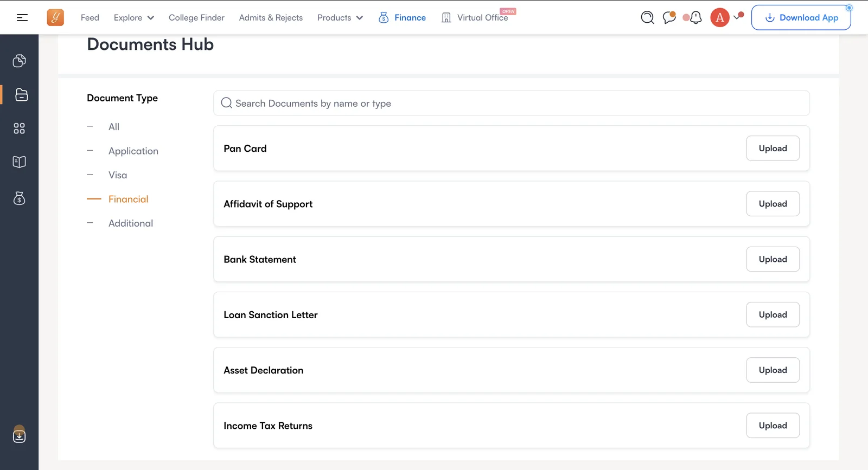
Task: Open the hamburger menu icon
Action: pos(22,18)
